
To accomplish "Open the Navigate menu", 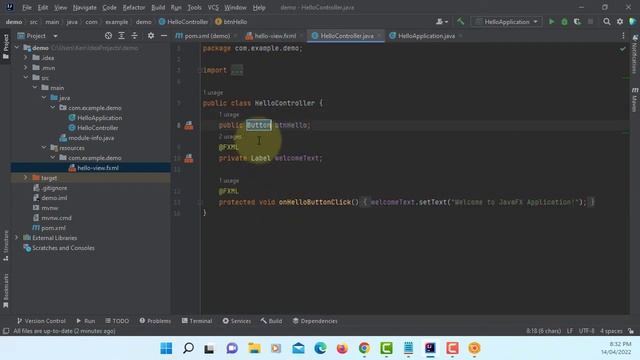I will [x=84, y=7].
